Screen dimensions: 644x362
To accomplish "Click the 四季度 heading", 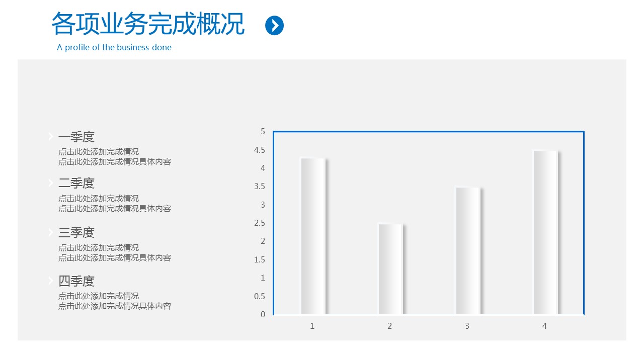I will [76, 281].
